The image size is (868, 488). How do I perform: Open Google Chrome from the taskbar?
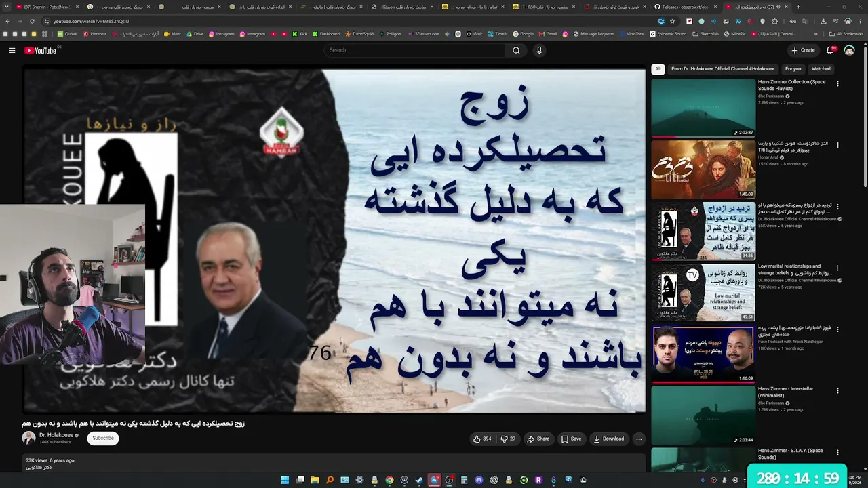point(389,480)
